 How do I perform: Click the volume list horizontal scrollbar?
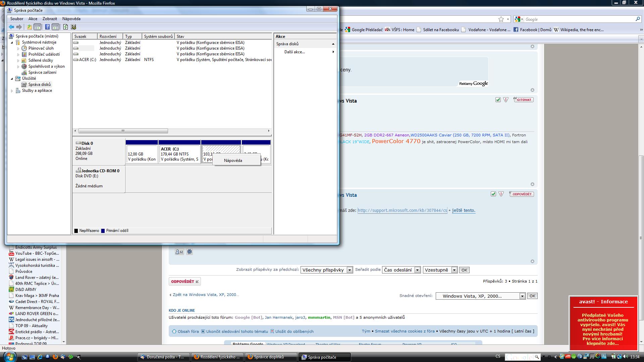123,131
